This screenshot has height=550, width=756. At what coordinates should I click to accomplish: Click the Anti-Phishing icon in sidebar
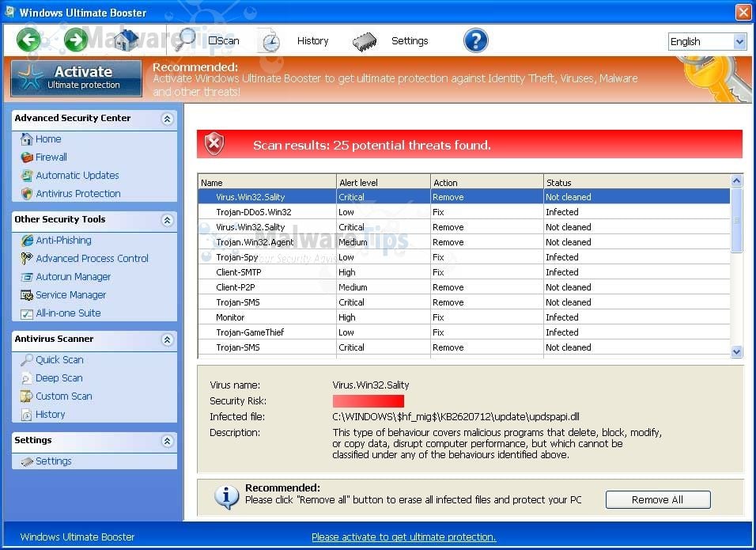[27, 241]
